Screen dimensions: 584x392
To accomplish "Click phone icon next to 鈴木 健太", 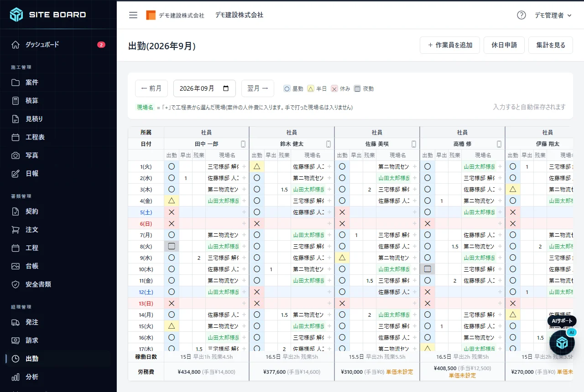I will point(328,144).
